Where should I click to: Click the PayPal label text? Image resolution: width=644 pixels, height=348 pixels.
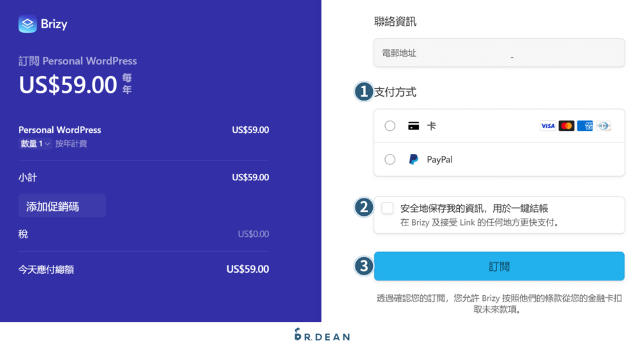click(x=439, y=159)
